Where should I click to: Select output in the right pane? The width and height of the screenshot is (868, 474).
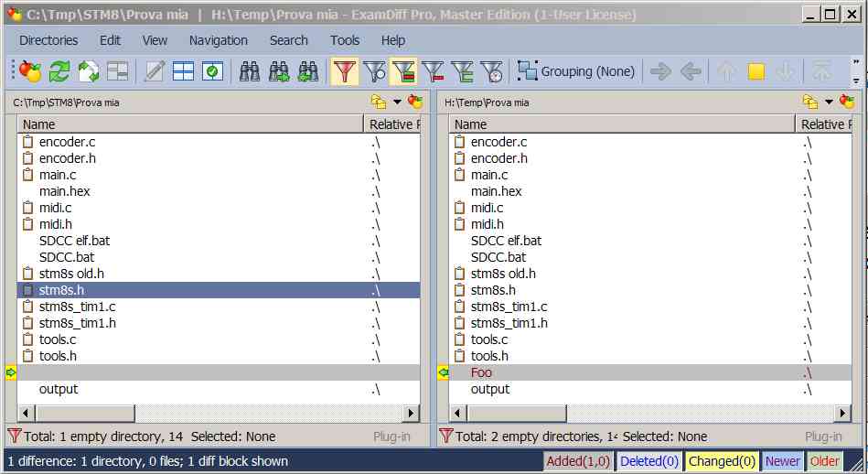[x=490, y=389]
